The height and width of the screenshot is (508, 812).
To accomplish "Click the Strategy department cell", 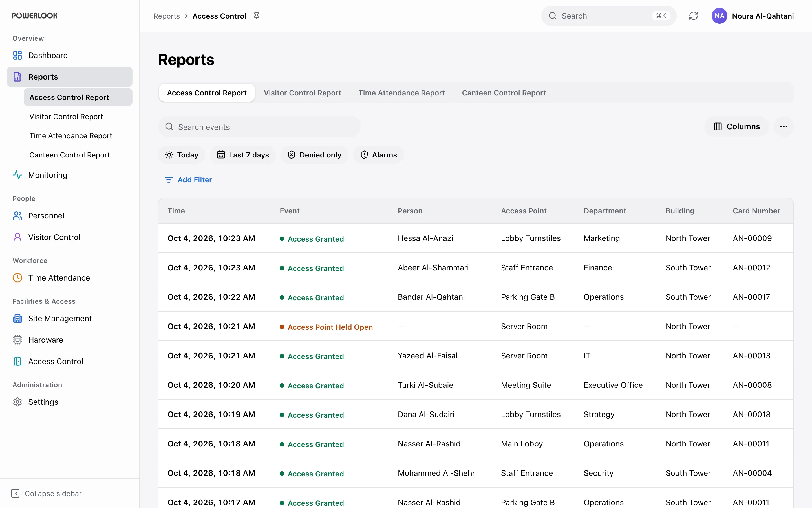I will point(599,414).
